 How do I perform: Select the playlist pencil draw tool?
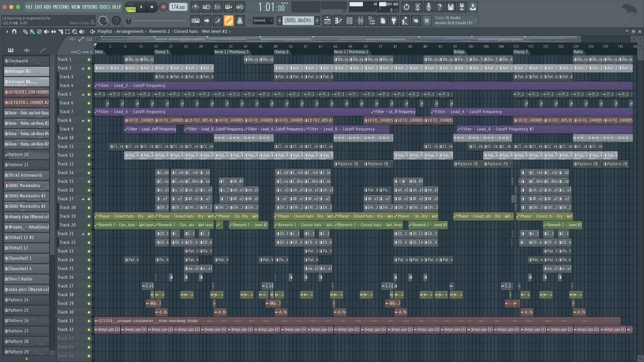[25, 32]
